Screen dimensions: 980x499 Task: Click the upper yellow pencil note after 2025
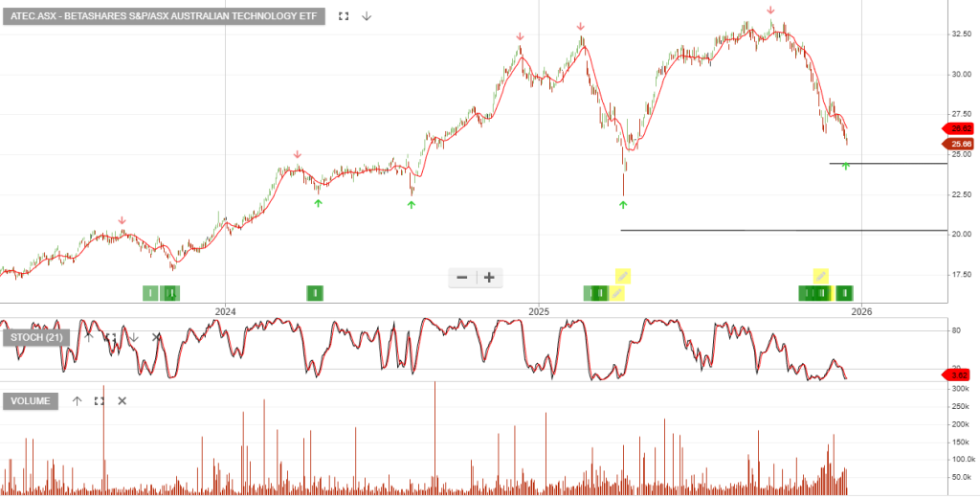(x=623, y=276)
